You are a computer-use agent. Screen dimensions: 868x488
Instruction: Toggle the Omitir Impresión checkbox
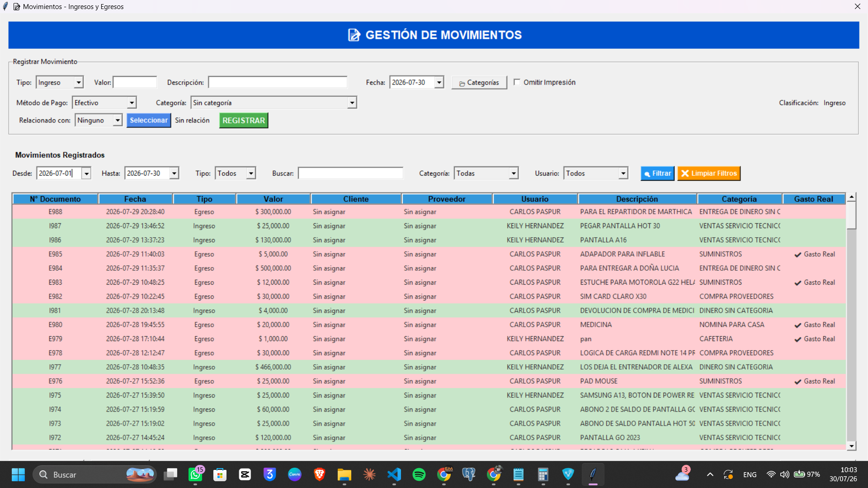coord(517,82)
